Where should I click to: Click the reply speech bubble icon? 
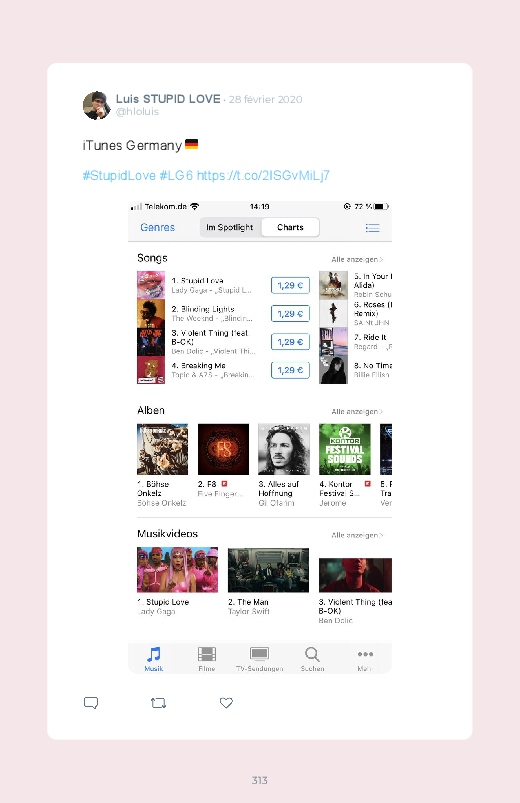(91, 703)
